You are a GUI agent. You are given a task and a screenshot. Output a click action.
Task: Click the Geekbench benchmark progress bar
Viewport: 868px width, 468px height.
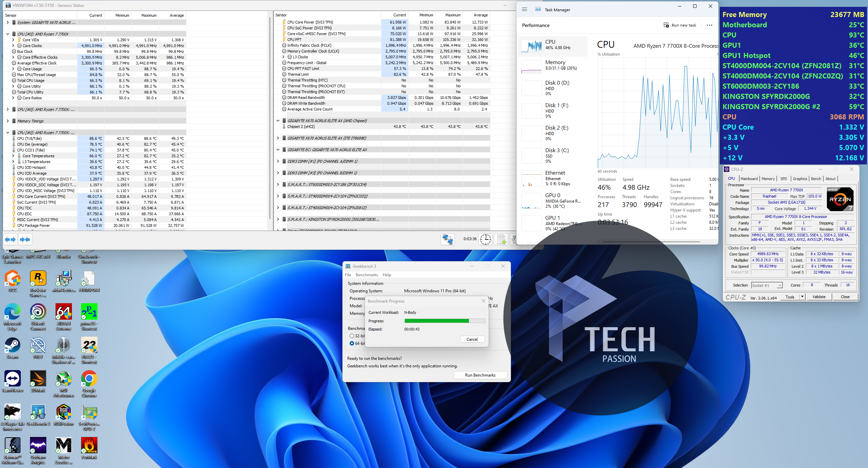[444, 321]
